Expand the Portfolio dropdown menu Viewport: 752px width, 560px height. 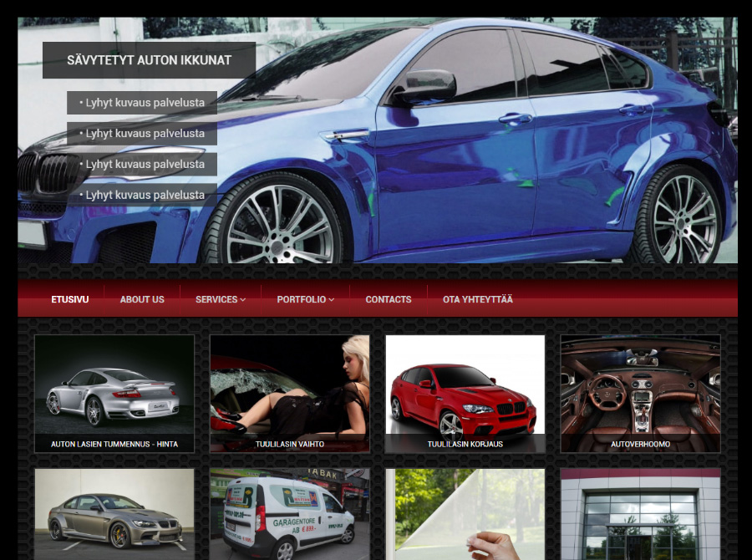click(x=306, y=299)
